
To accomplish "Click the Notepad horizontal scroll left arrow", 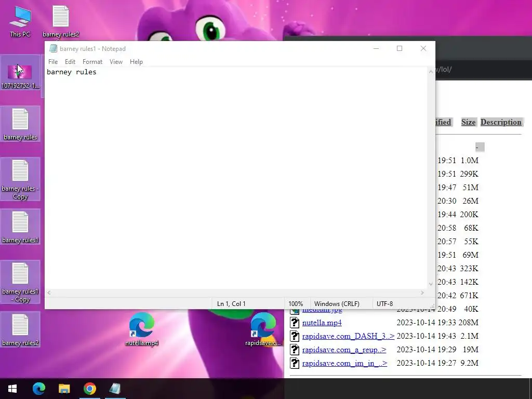I will 49,292.
